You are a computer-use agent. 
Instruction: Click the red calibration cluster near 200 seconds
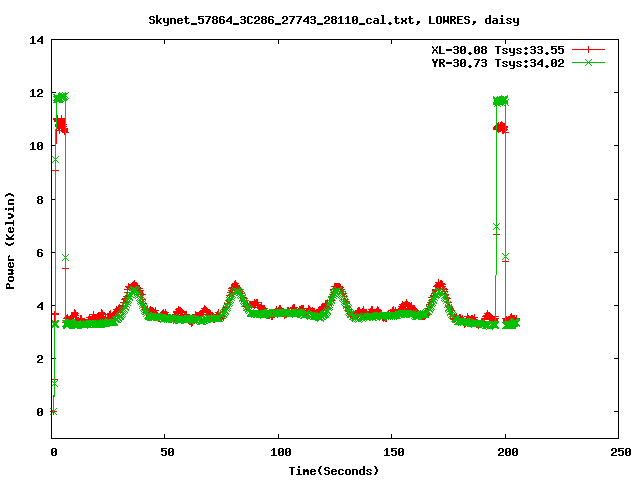[501, 128]
